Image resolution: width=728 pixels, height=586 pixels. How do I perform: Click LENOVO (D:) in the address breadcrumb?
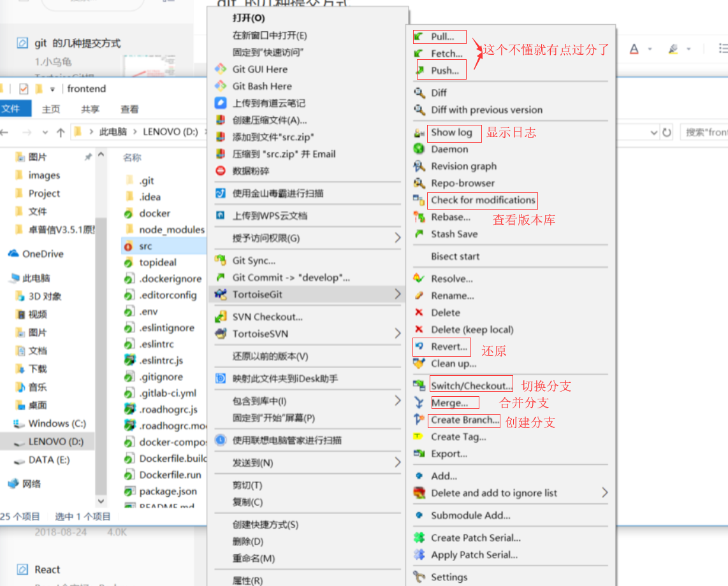(x=170, y=132)
